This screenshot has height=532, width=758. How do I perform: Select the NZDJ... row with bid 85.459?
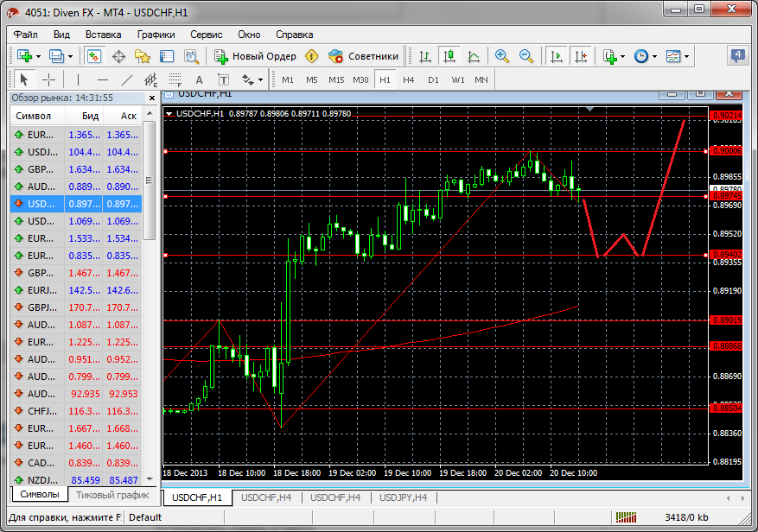coord(76,480)
